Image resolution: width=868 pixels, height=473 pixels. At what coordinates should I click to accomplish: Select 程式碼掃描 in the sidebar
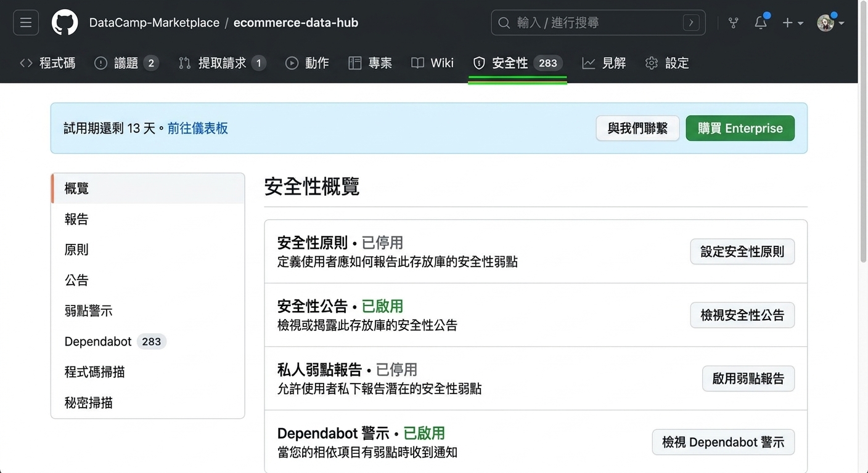coord(148,372)
